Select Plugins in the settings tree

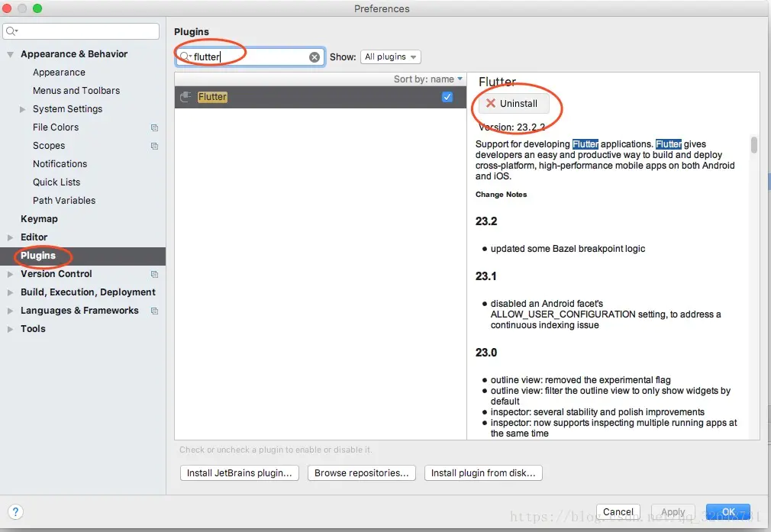click(82, 256)
